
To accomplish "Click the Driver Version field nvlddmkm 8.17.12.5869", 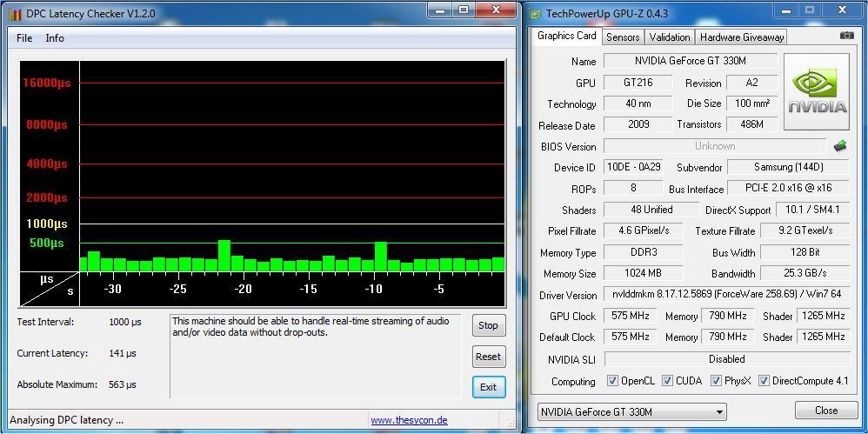I will click(x=726, y=295).
